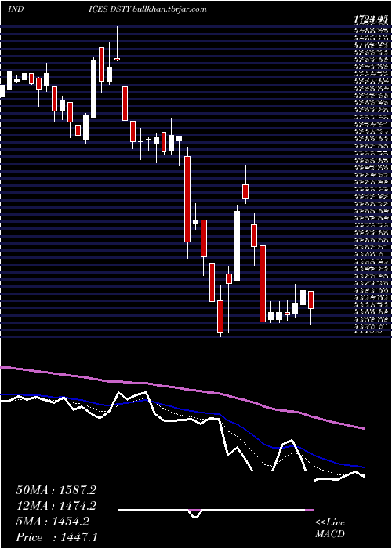Click inside the MACD histogram box
This screenshot has width=392, height=549.
216,510
